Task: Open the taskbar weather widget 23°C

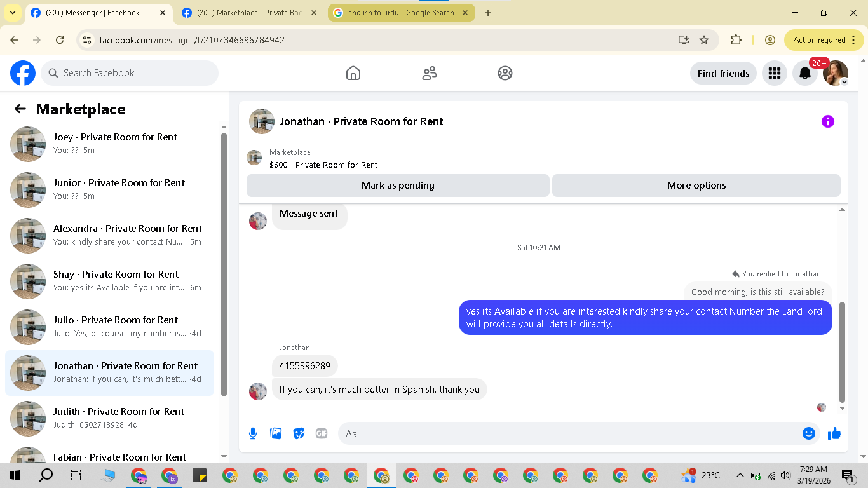Action: tap(701, 475)
